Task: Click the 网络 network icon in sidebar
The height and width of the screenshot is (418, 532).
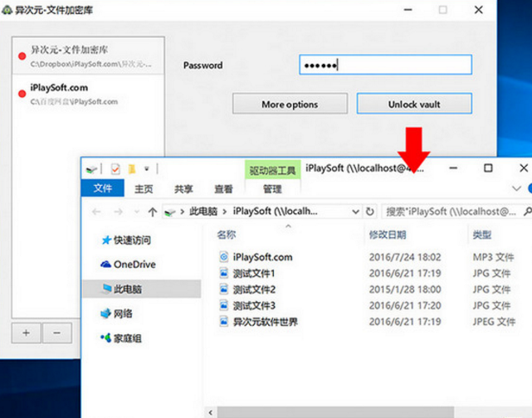Action: point(105,313)
